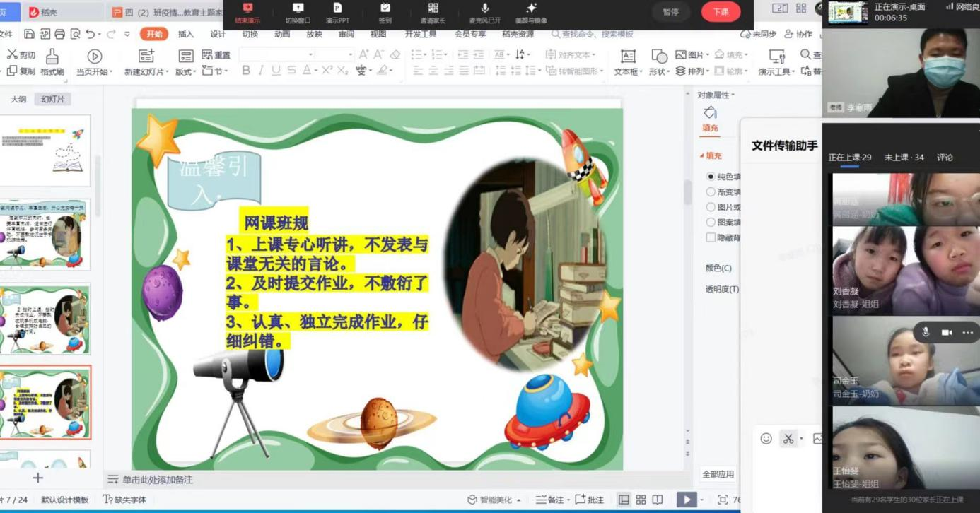Apply Underline formatting with U icon
Screen dimensions: 980x513
click(276, 70)
